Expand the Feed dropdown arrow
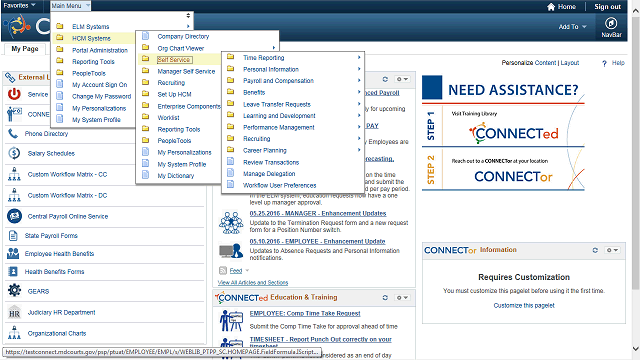This screenshot has height=360, width=640. point(247,270)
